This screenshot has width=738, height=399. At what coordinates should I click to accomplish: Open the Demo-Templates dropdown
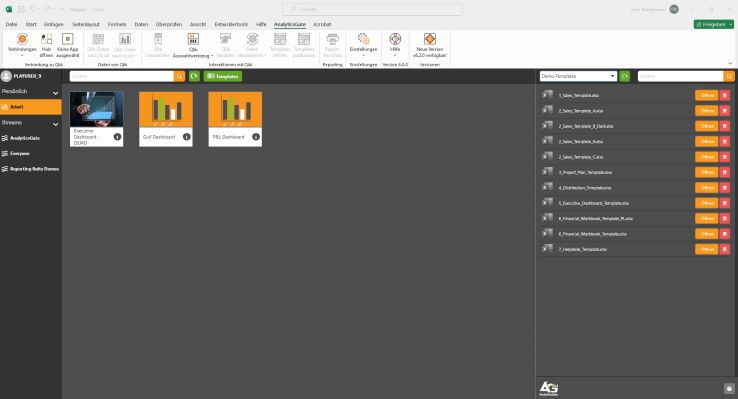point(578,76)
